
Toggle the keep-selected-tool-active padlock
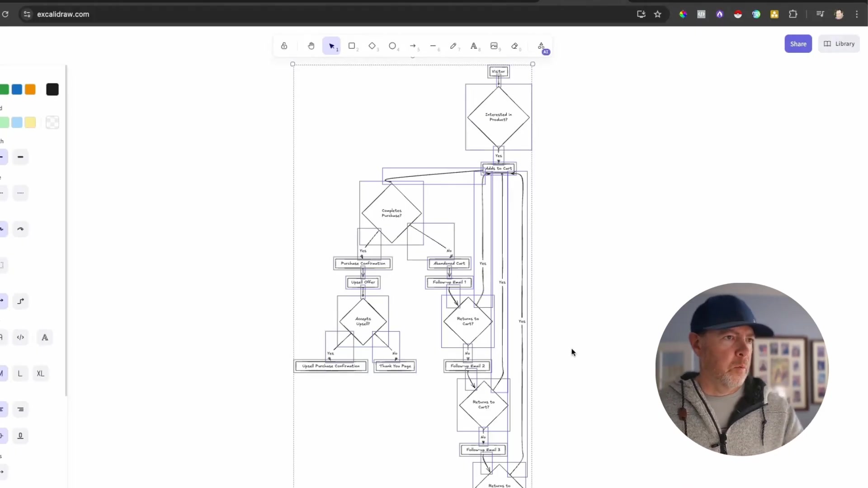283,46
